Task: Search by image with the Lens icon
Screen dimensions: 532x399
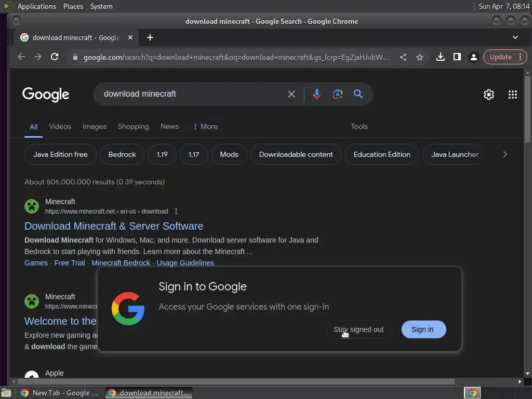Action: tap(338, 94)
